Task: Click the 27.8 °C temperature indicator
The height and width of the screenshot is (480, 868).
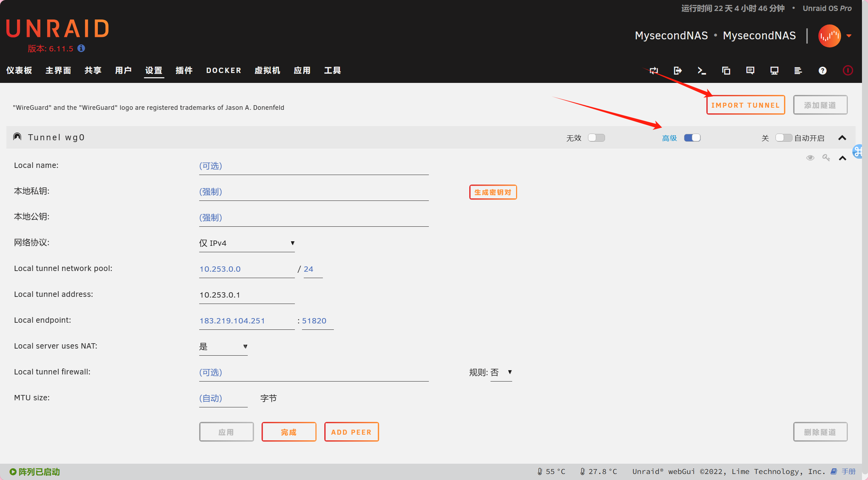Action: (599, 471)
